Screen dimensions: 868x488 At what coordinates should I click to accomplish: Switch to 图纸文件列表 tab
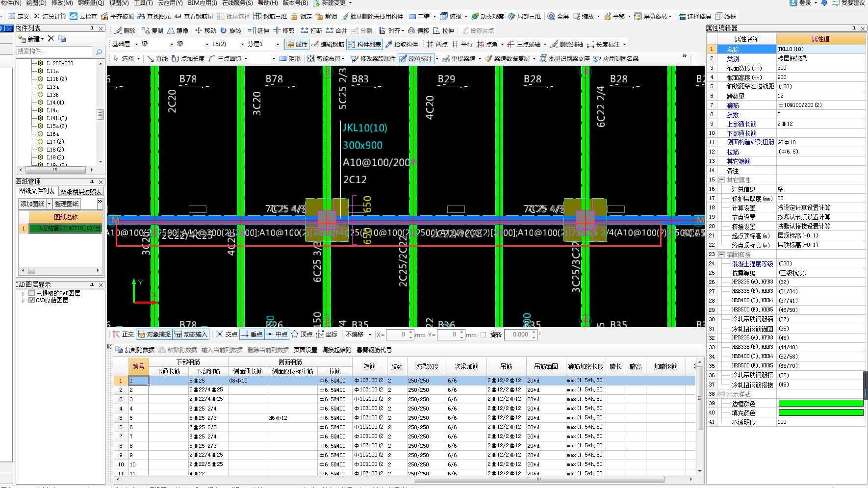click(x=37, y=191)
